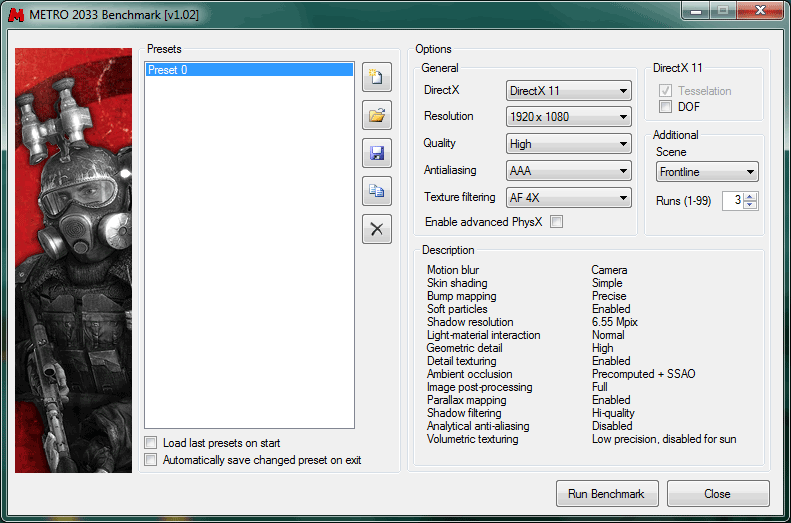Open the Quality dropdown set to High
Screen dimensions: 791x523
point(568,144)
